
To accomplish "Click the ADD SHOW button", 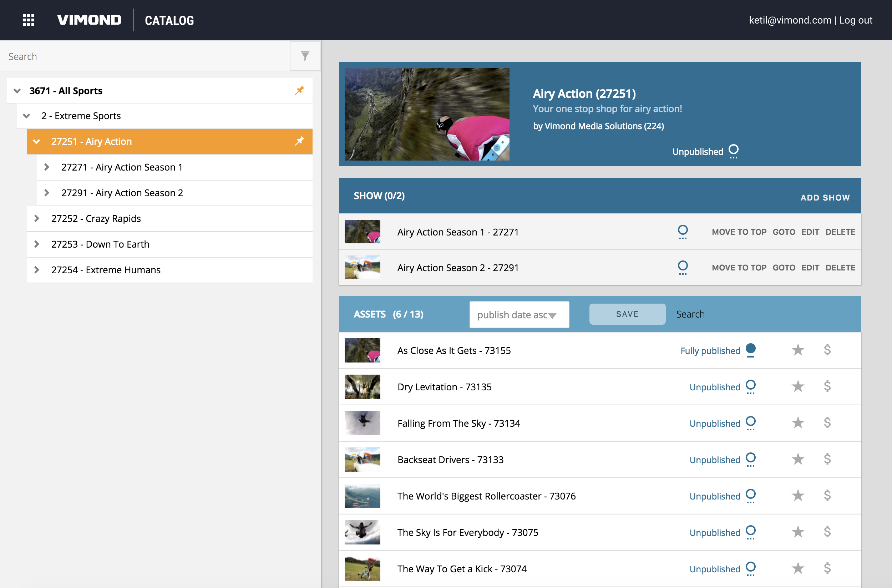I will click(x=825, y=198).
